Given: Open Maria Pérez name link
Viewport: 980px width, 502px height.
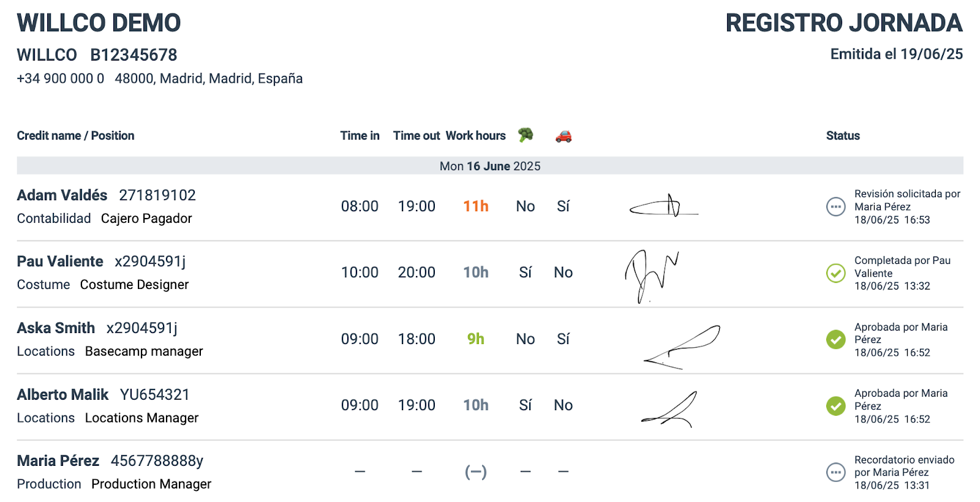Looking at the screenshot, I should [58, 461].
